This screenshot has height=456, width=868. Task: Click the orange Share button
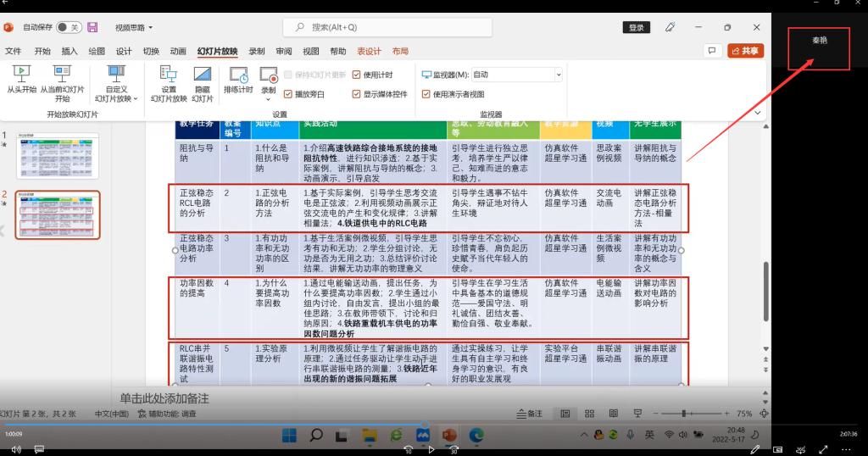pos(745,51)
